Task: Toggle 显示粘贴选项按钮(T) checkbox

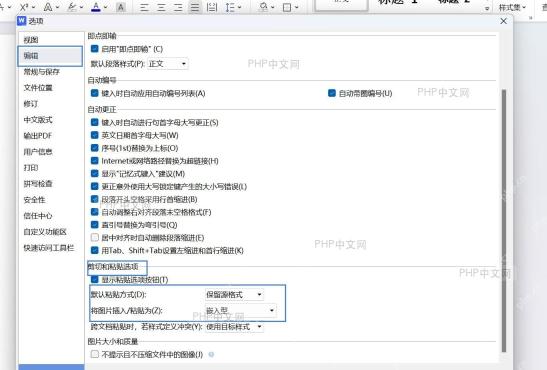Action: tap(95, 279)
